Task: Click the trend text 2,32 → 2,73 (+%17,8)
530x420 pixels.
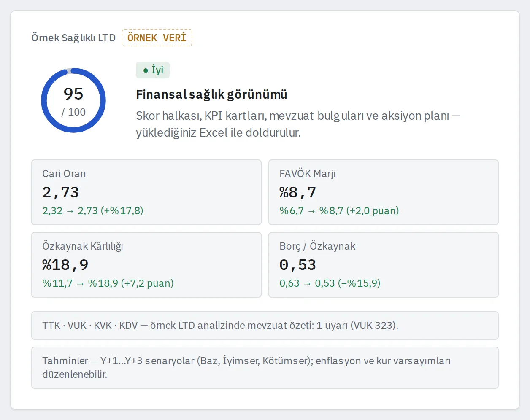Action: coord(93,210)
